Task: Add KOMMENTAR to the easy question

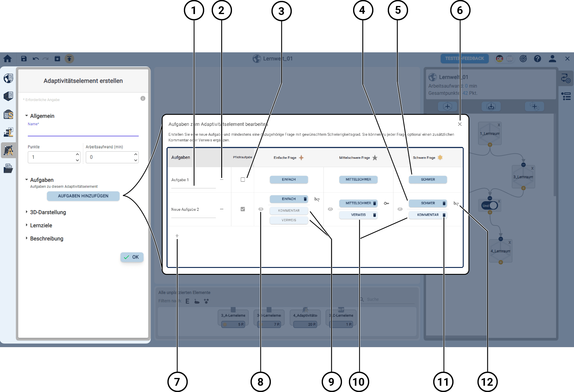Action: coord(289,211)
